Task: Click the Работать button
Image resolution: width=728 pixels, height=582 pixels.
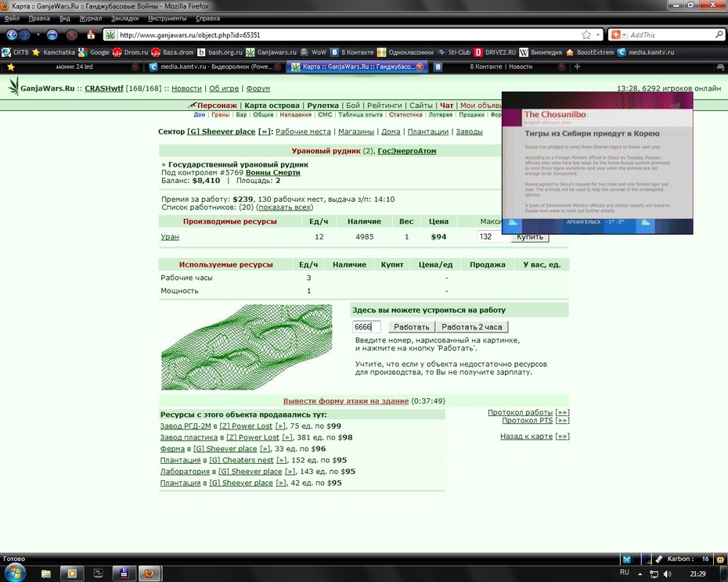Action: pyautogui.click(x=411, y=327)
